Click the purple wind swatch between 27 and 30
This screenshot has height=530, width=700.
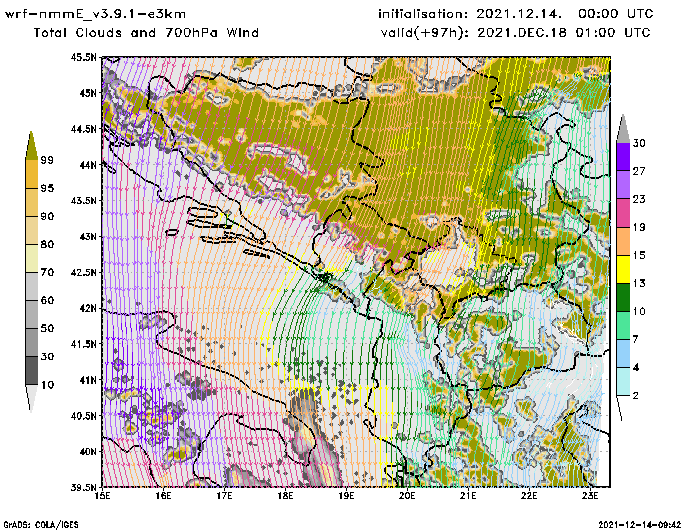[x=623, y=157]
